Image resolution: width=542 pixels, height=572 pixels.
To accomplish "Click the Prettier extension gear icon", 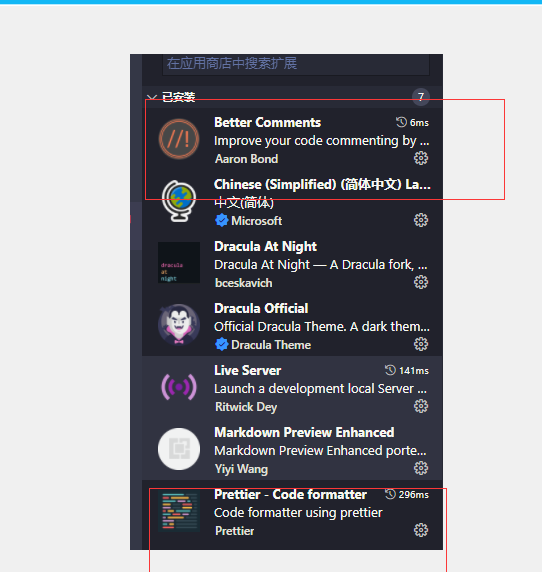I will (x=421, y=530).
